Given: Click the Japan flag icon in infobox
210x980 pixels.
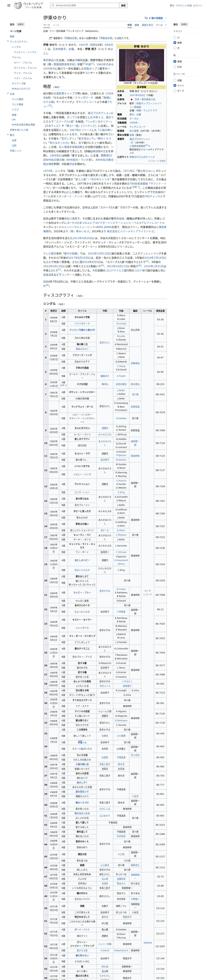Looking at the screenshot, I should tap(131, 99).
